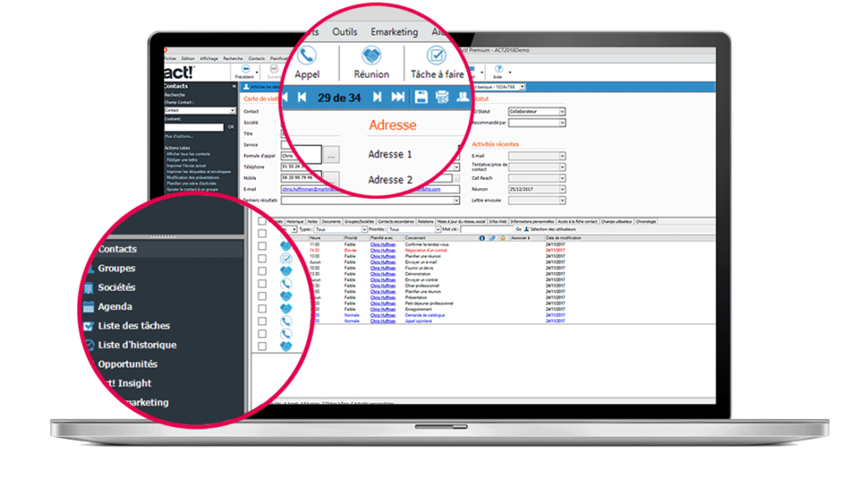This screenshot has height=488, width=868.
Task: Click the Sélection des utilisateurs person icon
Action: pos(526,229)
